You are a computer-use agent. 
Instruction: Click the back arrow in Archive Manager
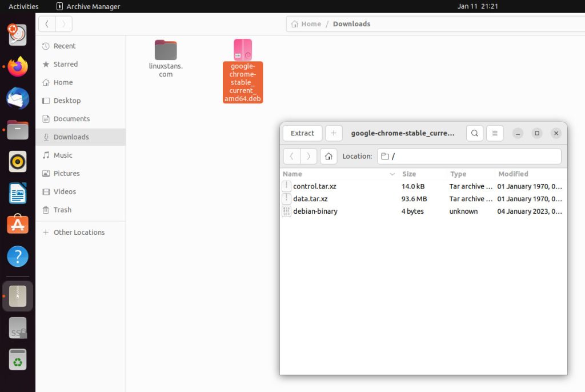[x=291, y=155]
